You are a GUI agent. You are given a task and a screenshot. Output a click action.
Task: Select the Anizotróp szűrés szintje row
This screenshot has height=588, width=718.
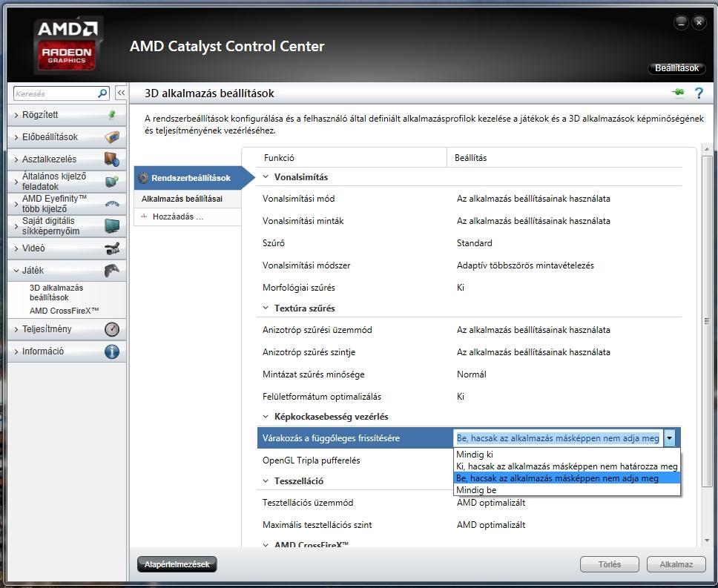[x=470, y=352]
